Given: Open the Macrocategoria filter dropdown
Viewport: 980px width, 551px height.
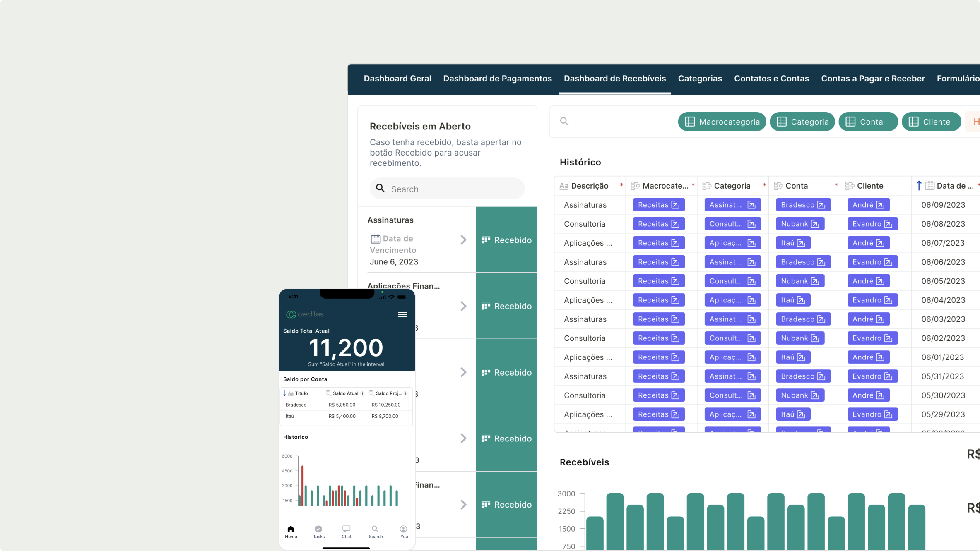Looking at the screenshot, I should click(x=722, y=122).
